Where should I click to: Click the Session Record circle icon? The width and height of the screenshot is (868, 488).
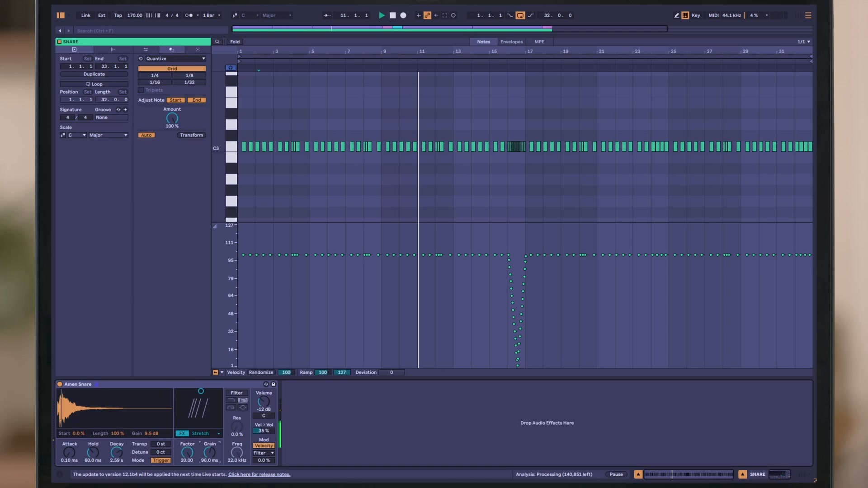[453, 15]
